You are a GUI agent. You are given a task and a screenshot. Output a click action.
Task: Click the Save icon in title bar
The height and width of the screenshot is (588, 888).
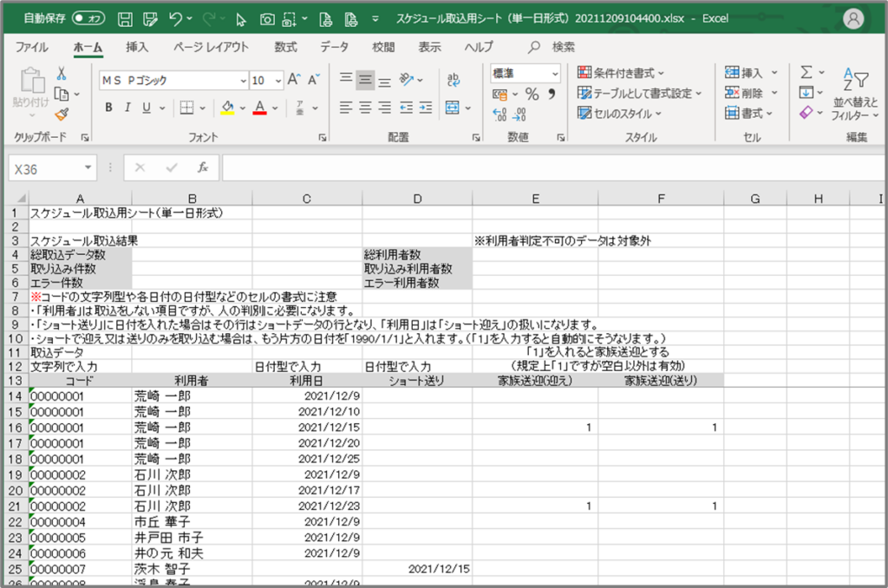click(125, 19)
